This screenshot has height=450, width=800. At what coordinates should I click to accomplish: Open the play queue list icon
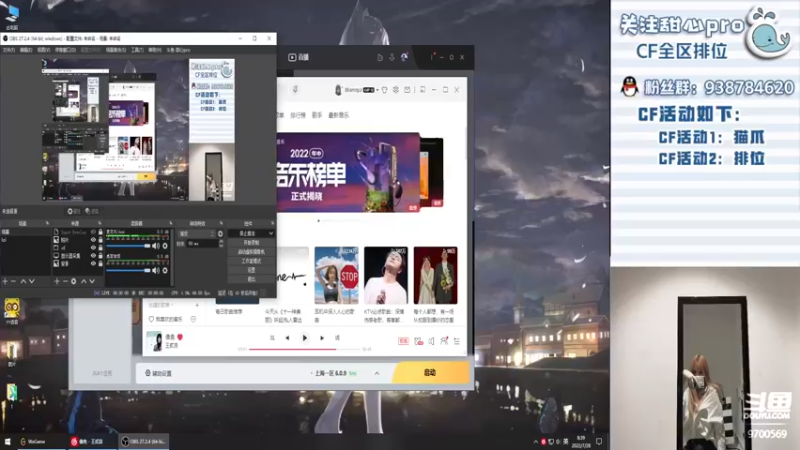457,341
